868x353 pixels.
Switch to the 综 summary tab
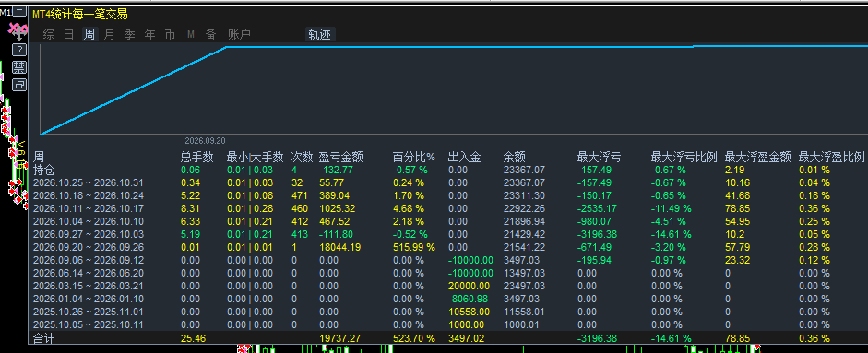[x=49, y=34]
